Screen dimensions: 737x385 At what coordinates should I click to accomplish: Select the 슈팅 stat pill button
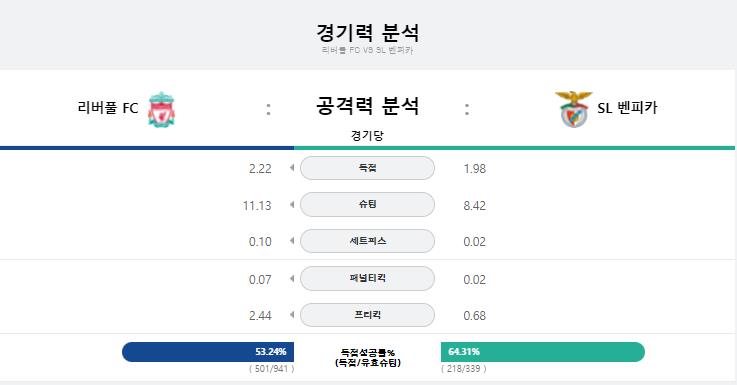point(367,204)
